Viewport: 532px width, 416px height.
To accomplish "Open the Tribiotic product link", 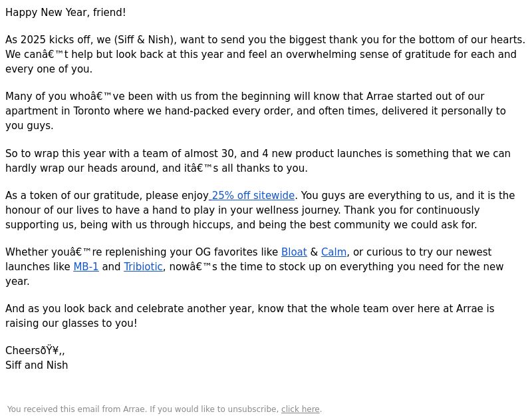I will [x=143, y=267].
